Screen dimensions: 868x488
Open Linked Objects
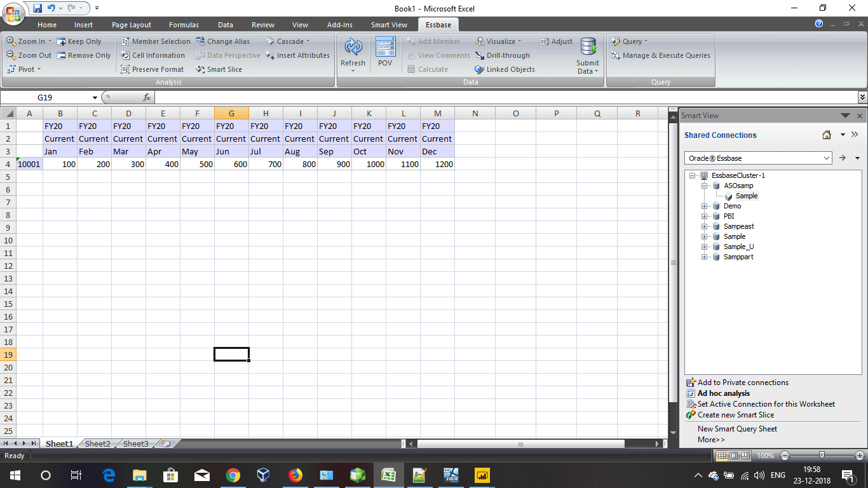505,69
